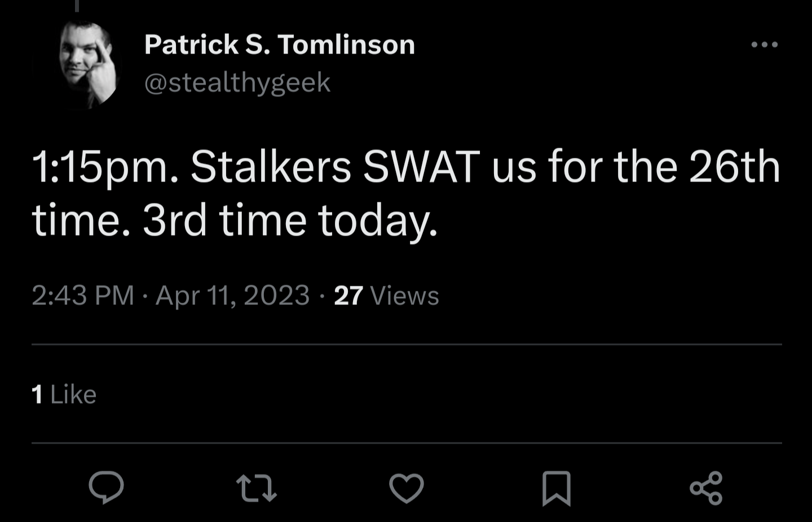Image resolution: width=812 pixels, height=522 pixels.
Task: Click the word SWAT in the tweet
Action: [x=421, y=167]
